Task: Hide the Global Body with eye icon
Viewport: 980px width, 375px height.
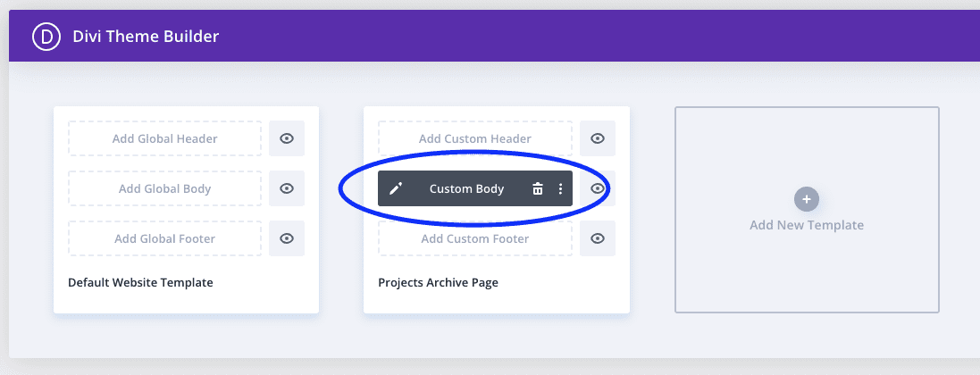Action: 287,188
